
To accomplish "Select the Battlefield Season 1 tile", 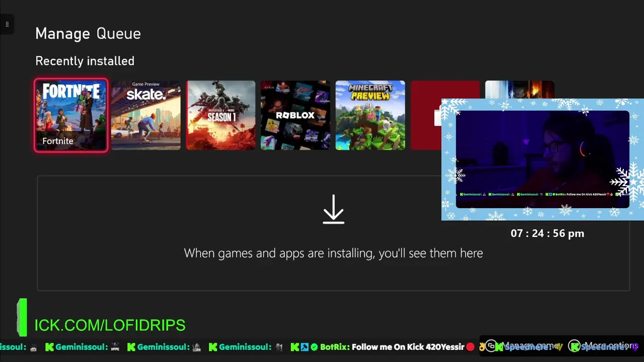I will point(221,115).
